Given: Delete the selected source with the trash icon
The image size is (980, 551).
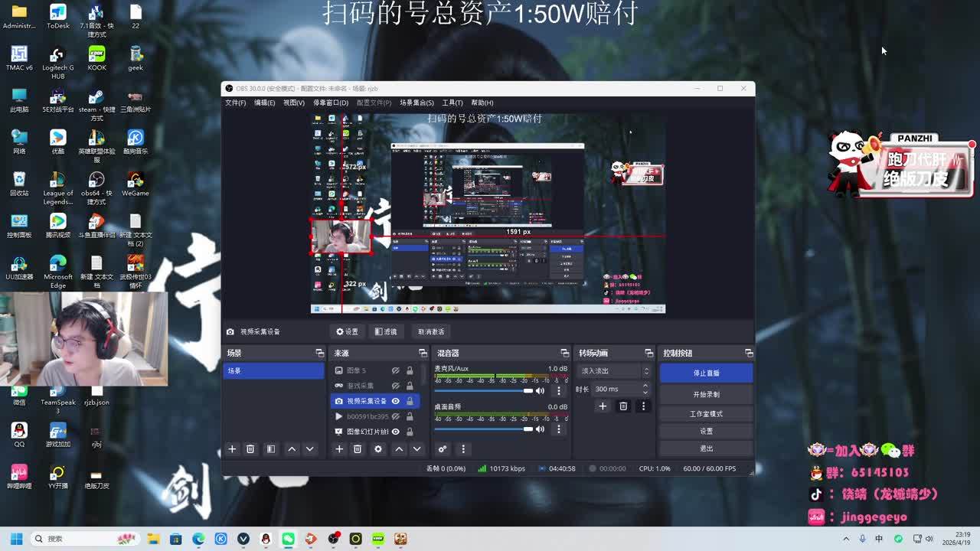Looking at the screenshot, I should 358,449.
